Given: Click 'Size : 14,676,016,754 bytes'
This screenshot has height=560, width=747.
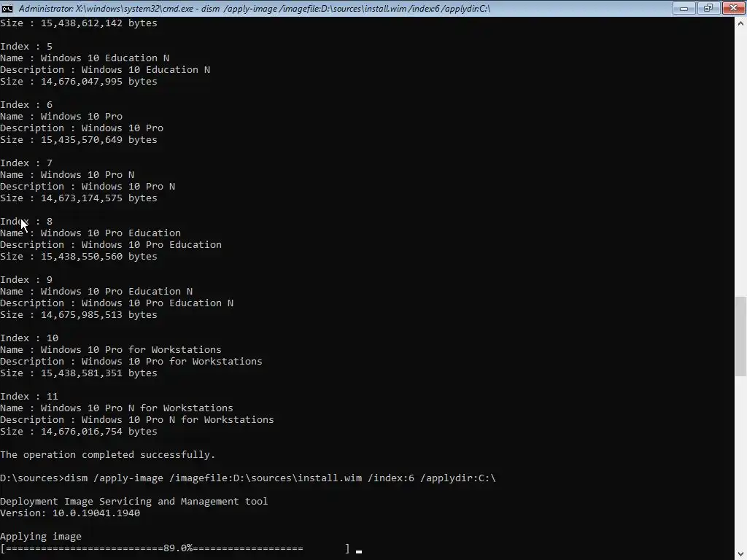Looking at the screenshot, I should (x=79, y=432).
